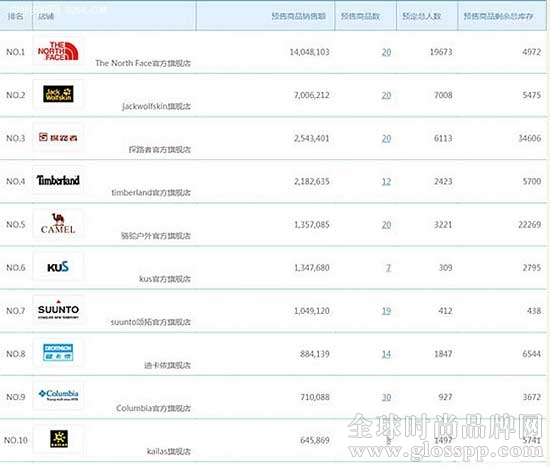The image size is (550, 467).
Task: Open product count link 12 for Timberland
Action: tap(386, 182)
